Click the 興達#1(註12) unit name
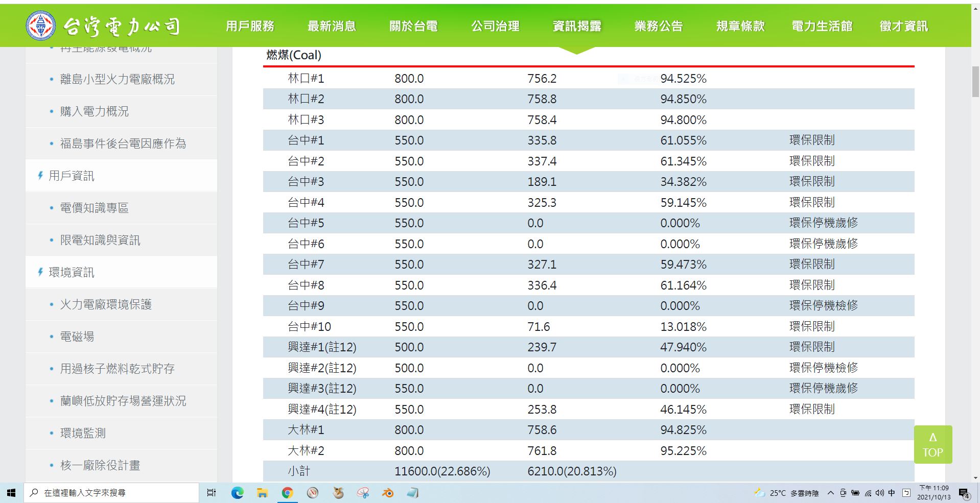This screenshot has height=503, width=980. (x=322, y=347)
